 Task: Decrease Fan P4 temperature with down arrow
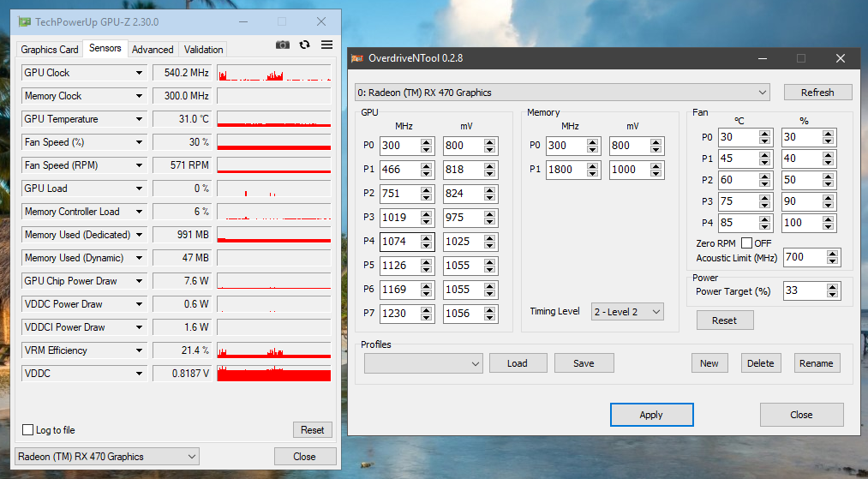(765, 227)
